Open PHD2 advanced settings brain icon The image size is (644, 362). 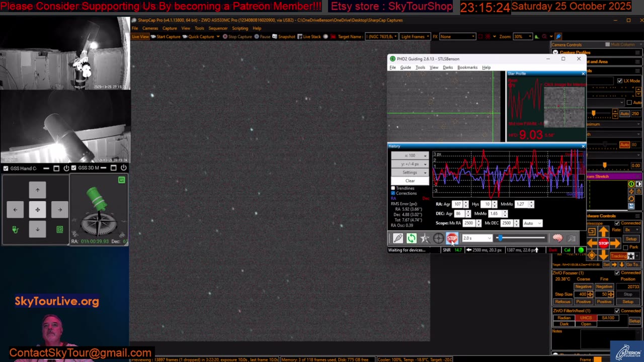pos(557,238)
